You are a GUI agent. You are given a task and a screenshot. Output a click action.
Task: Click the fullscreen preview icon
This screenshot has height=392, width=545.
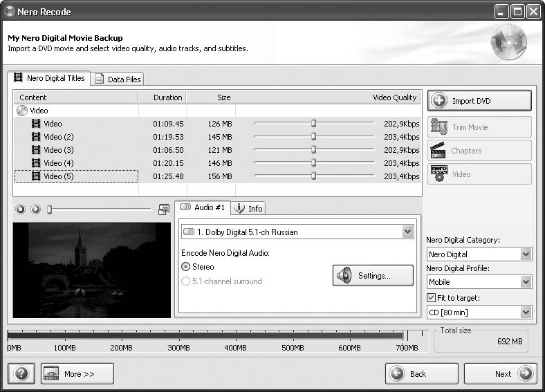[163, 209]
